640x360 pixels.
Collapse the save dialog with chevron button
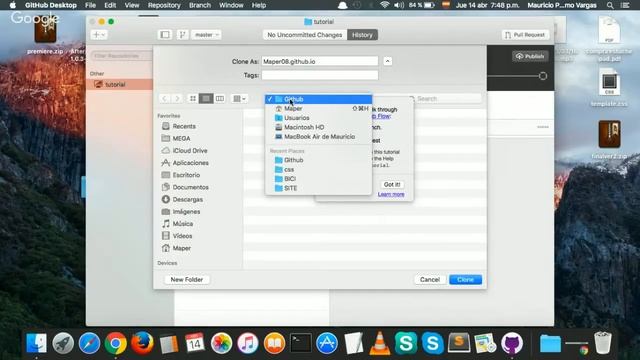(x=387, y=61)
